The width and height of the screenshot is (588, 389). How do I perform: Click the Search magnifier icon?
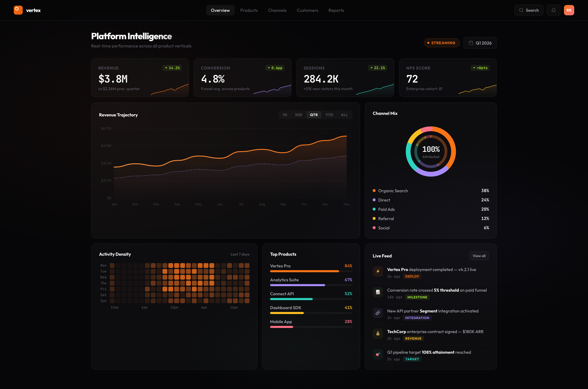[521, 10]
